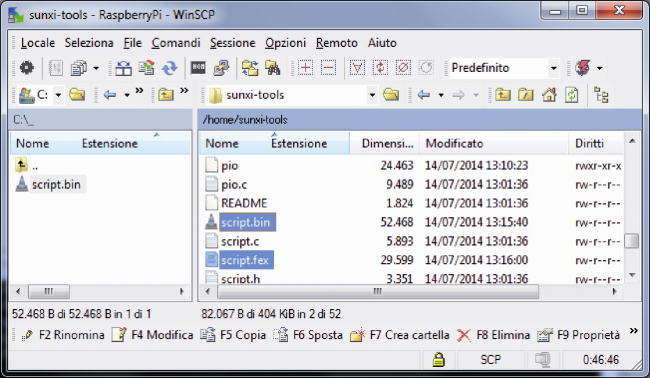Screen dimensions: 650x378
Task: Toggle the remote directory tree icon
Action: click(601, 95)
